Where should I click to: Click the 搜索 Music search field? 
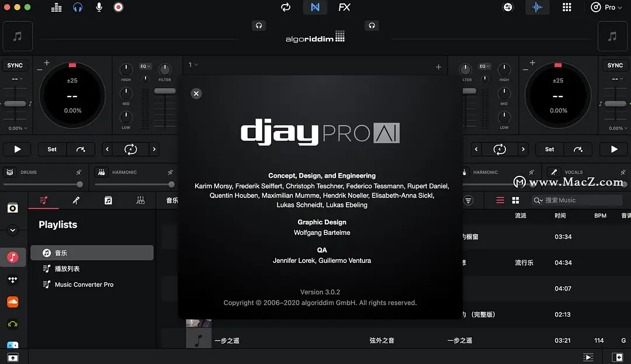[577, 200]
